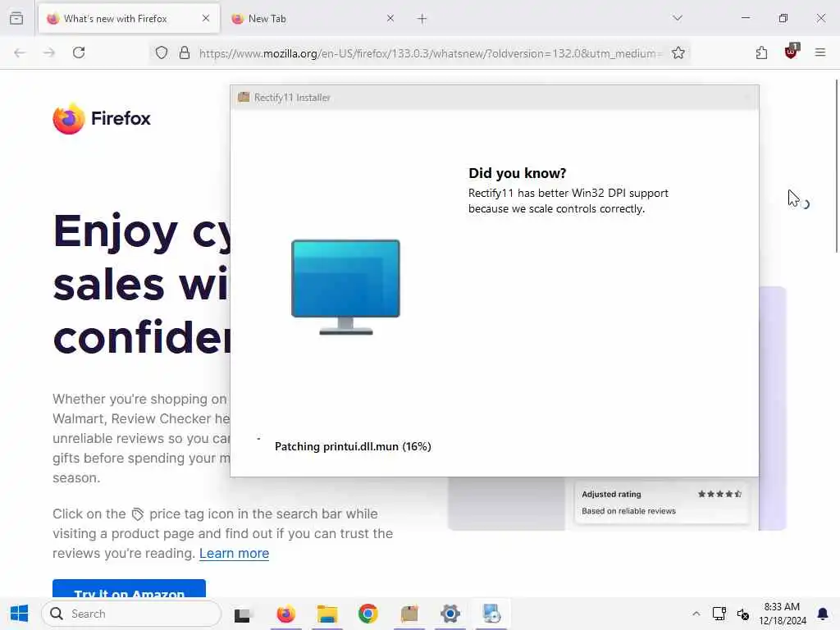
Task: Click the Based on reliable reviews text
Action: (x=628, y=511)
